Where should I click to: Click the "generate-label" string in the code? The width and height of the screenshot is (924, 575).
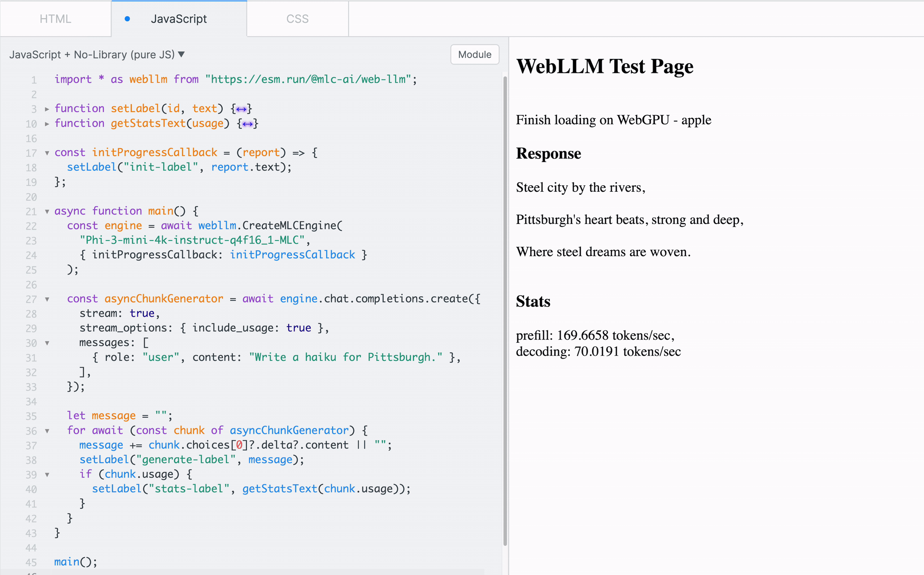[x=186, y=459]
